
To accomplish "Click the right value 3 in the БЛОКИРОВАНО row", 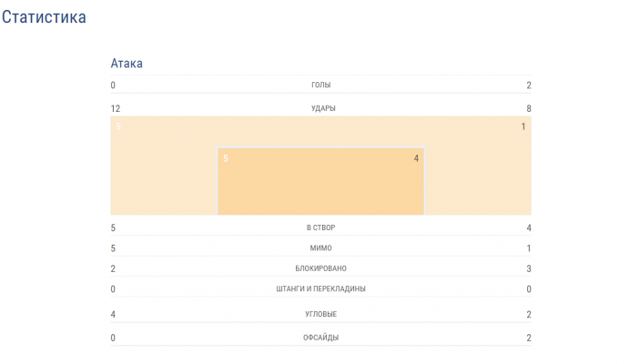I will click(x=528, y=268).
